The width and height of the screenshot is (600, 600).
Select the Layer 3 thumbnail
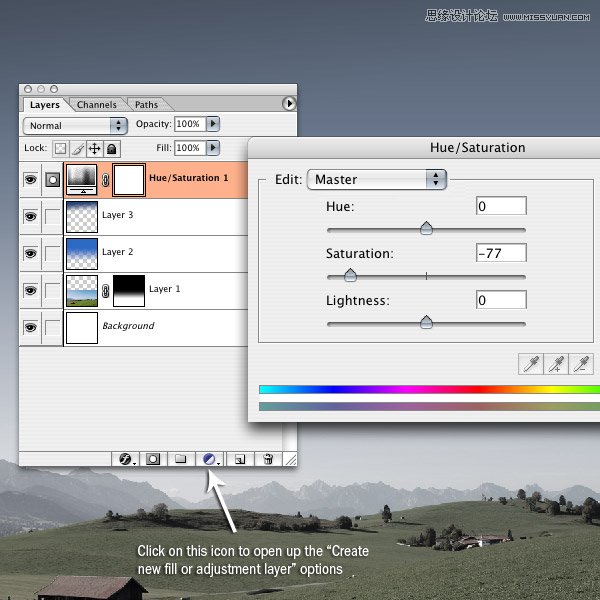point(82,217)
